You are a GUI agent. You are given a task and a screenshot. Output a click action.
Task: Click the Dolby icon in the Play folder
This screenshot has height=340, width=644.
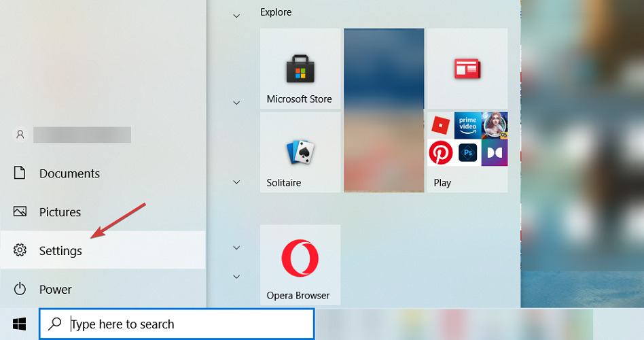(x=495, y=152)
